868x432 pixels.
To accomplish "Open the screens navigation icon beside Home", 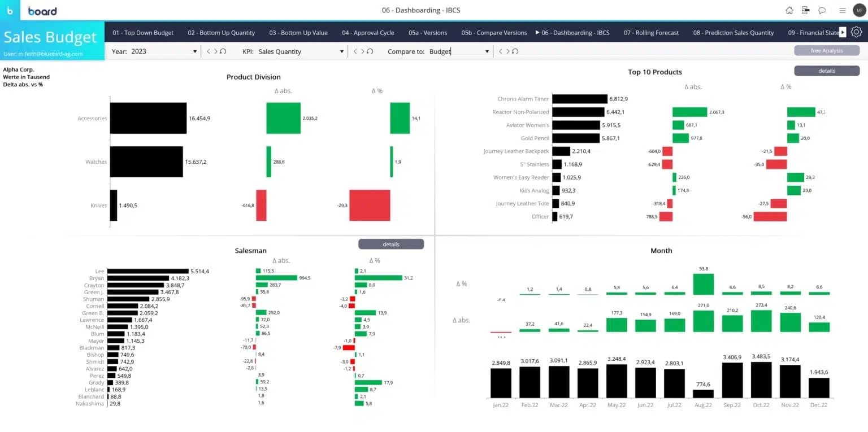I will (804, 10).
